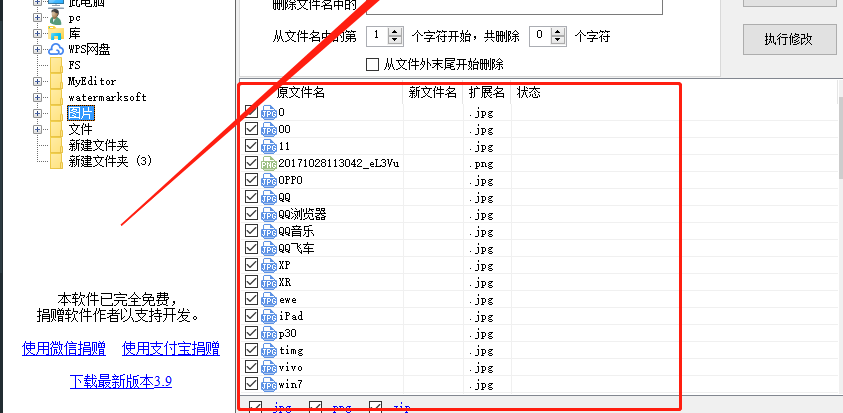The height and width of the screenshot is (413, 843).
Task: Select the 图片 folder in tree
Action: point(81,113)
